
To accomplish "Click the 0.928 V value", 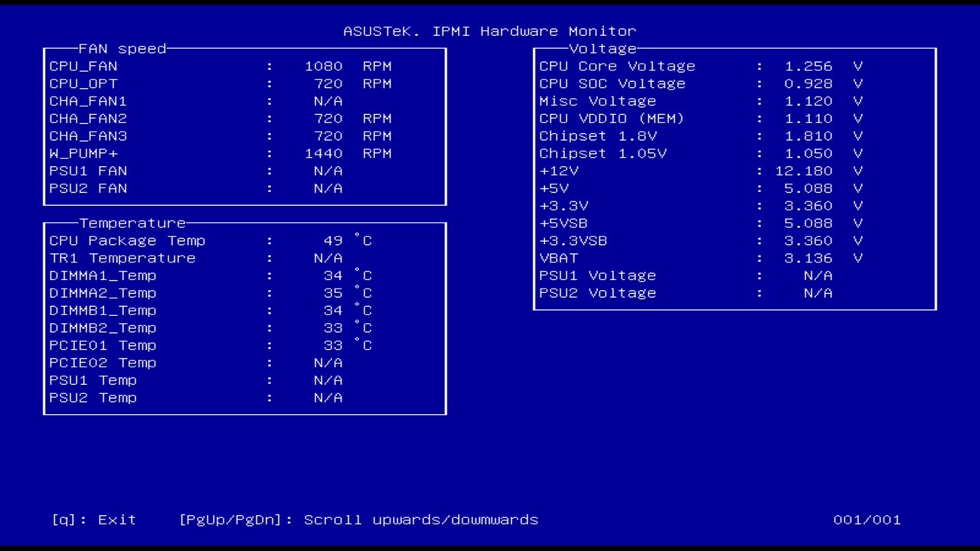I will (824, 84).
